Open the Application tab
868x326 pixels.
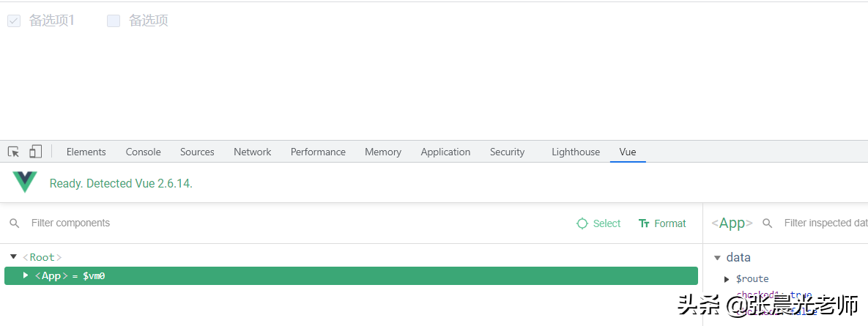(445, 152)
